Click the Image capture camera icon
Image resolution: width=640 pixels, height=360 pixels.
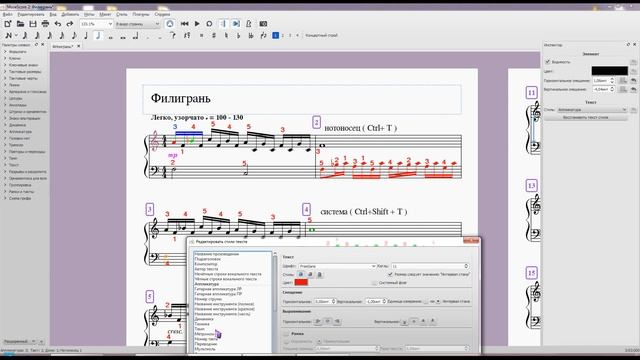coord(263,24)
